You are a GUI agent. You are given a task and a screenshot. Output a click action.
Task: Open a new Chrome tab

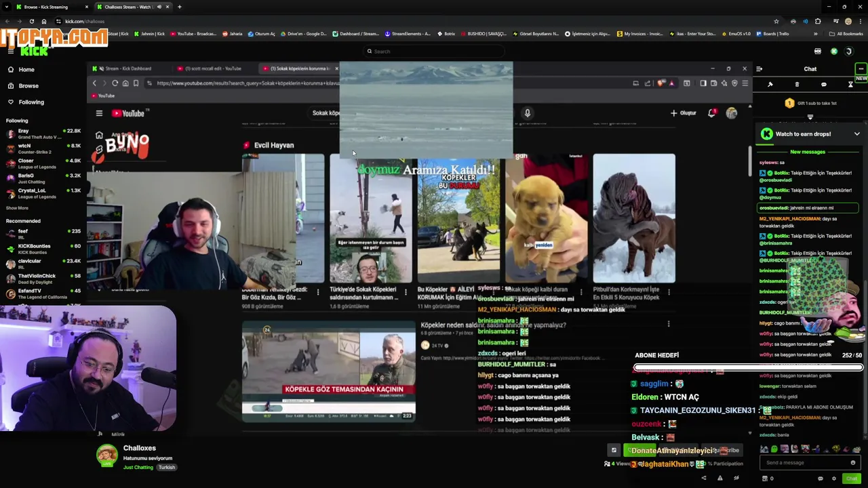[179, 7]
